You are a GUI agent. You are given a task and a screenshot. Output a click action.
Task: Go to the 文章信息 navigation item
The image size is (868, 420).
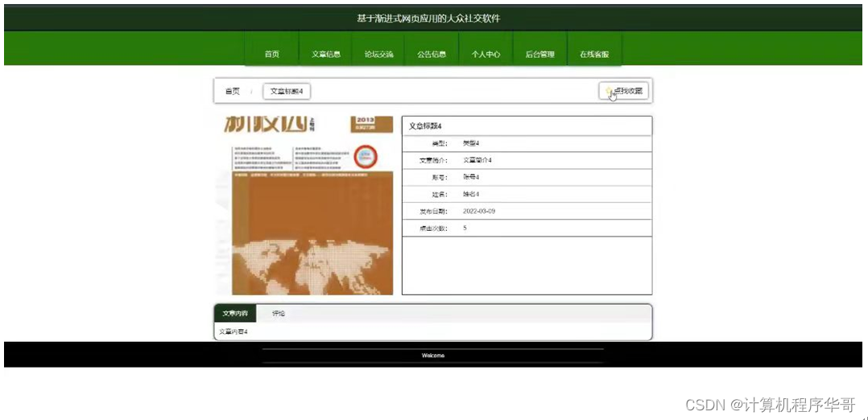coord(325,54)
